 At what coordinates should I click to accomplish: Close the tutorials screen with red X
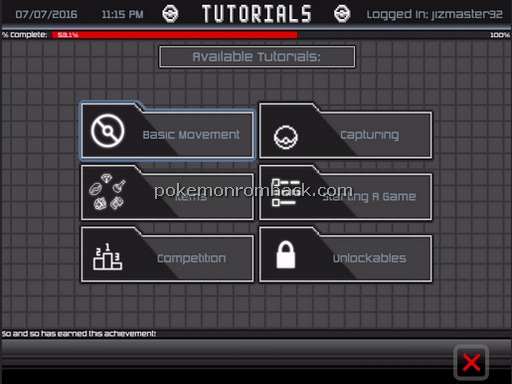point(471,362)
